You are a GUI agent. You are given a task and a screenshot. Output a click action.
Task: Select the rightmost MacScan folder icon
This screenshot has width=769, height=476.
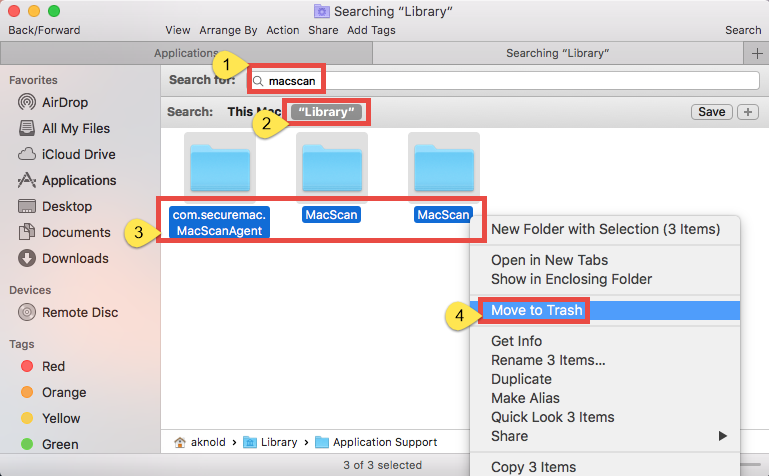tap(443, 168)
